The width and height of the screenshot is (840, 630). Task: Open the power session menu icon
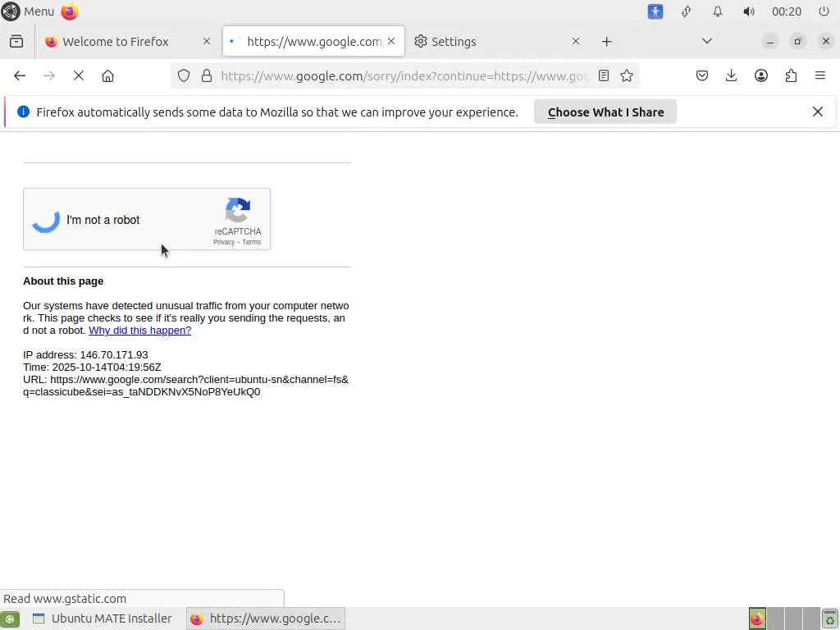point(824,11)
